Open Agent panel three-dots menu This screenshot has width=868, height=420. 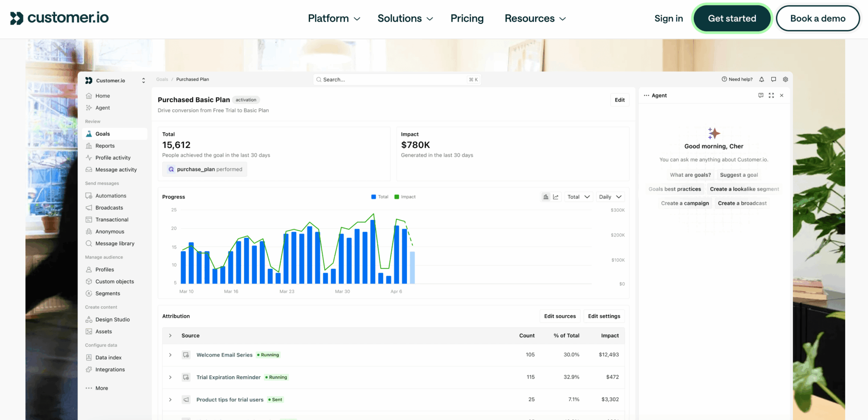(x=646, y=95)
